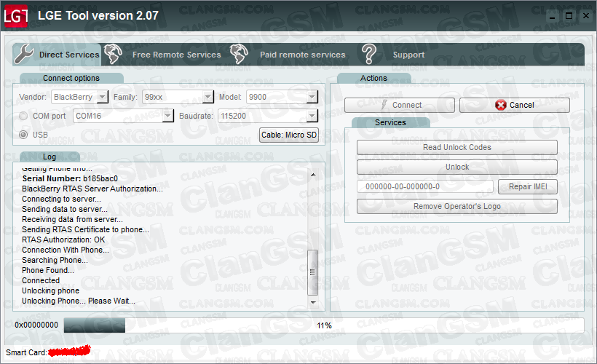Screen dimensions: 597x364
Task: Click the Cancel button
Action: [x=515, y=105]
